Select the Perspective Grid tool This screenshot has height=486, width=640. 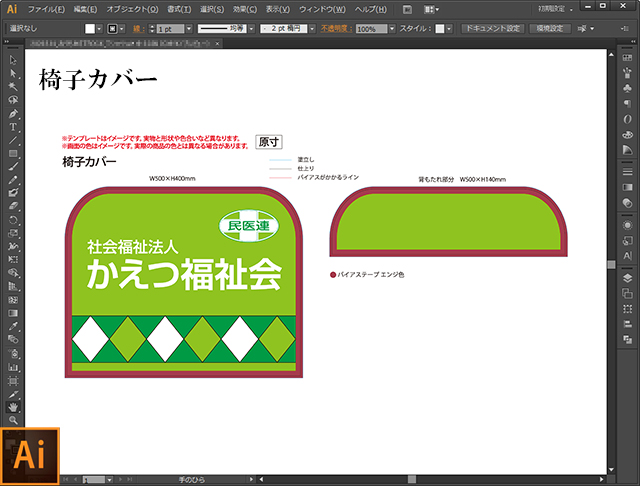click(x=13, y=286)
